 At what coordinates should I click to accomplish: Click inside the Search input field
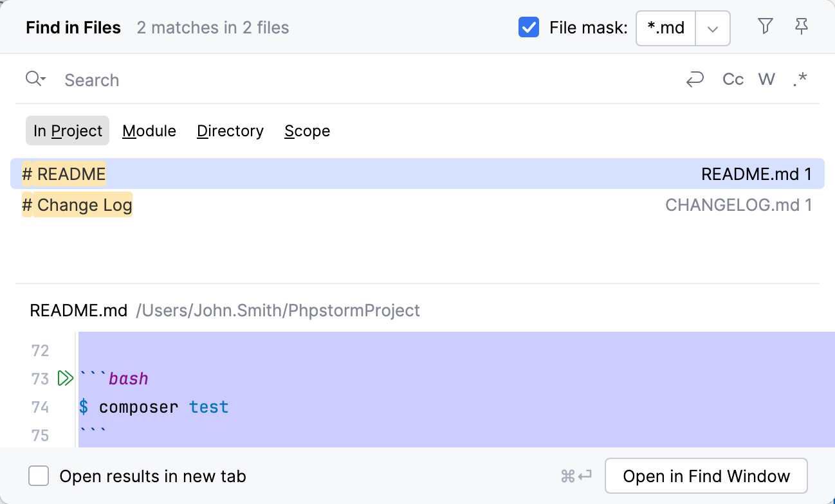pos(257,79)
